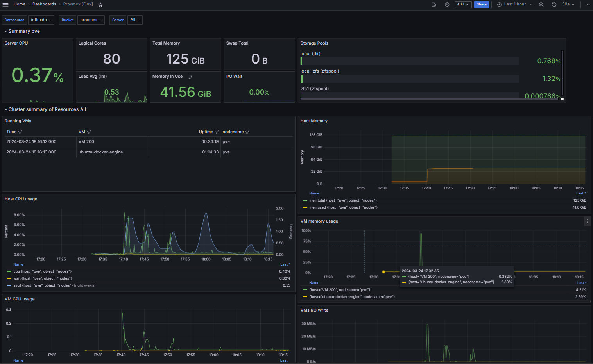Toggle memtotal series in Host Memory legend

coord(343,200)
